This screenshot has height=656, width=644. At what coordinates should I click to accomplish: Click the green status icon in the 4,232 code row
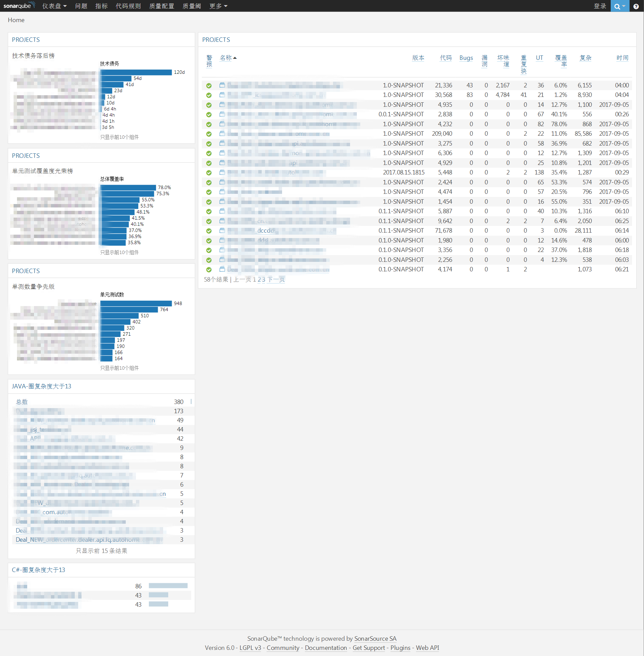point(209,124)
